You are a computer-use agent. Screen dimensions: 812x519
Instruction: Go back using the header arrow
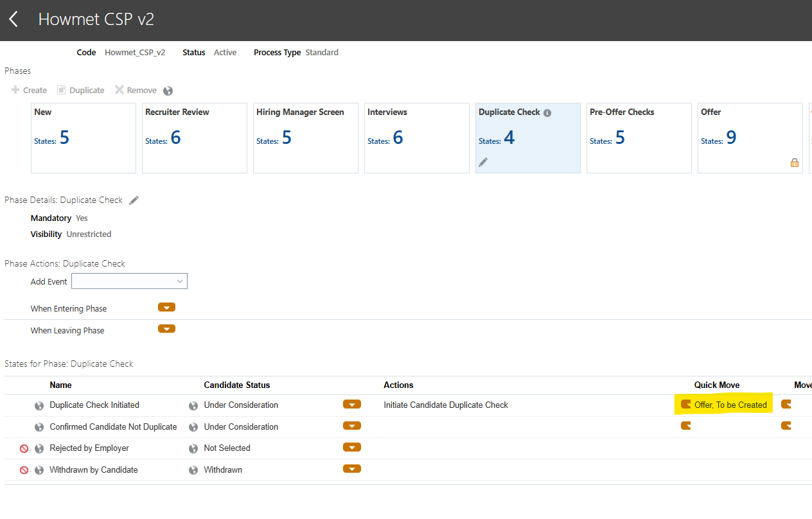[13, 19]
